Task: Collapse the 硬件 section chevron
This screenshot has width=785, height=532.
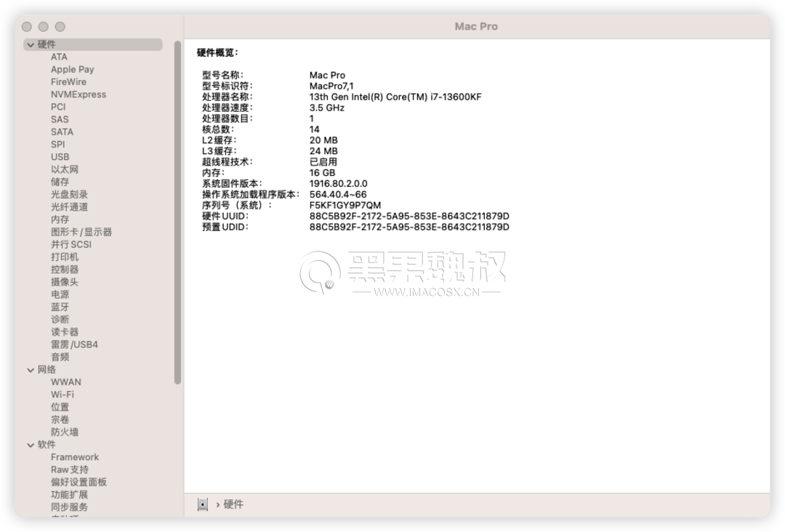Action: coord(31,45)
